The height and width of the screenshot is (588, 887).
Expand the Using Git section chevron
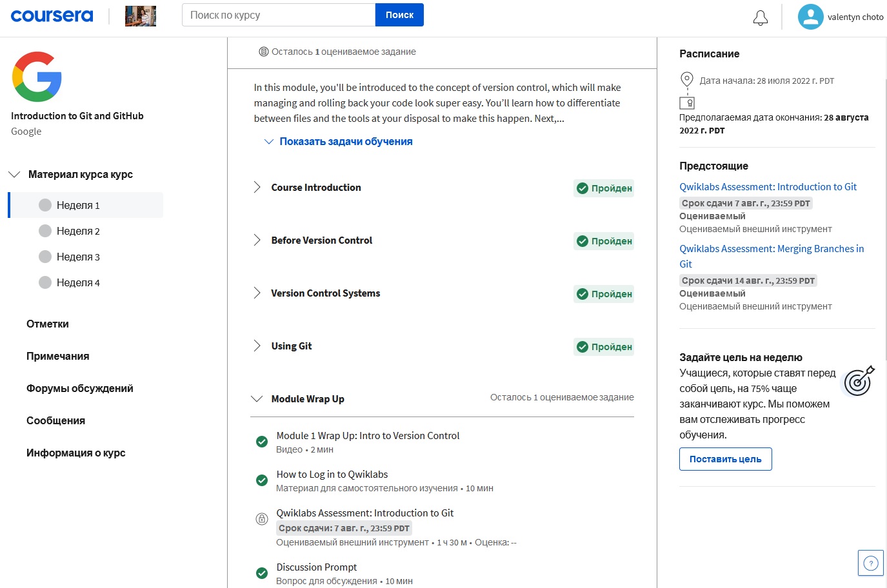tap(257, 346)
